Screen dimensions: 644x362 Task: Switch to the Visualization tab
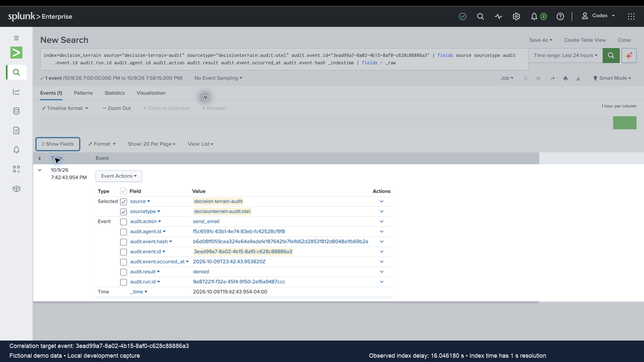click(151, 93)
